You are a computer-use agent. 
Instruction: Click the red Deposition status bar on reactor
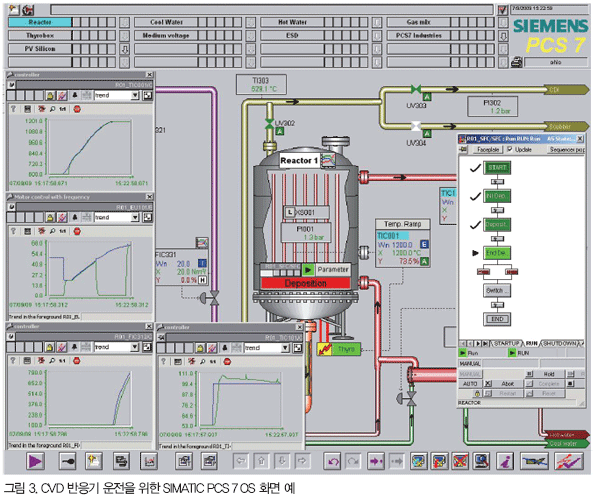pyautogui.click(x=305, y=283)
